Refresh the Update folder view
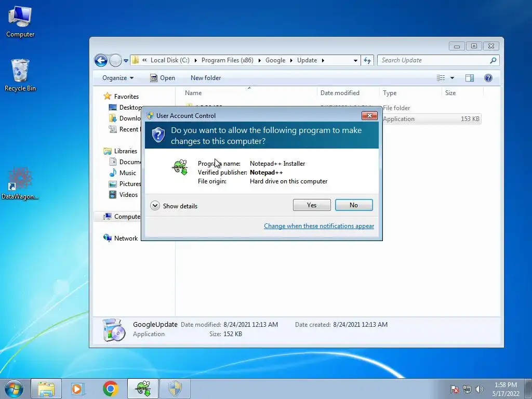This screenshot has width=532, height=399. (367, 60)
